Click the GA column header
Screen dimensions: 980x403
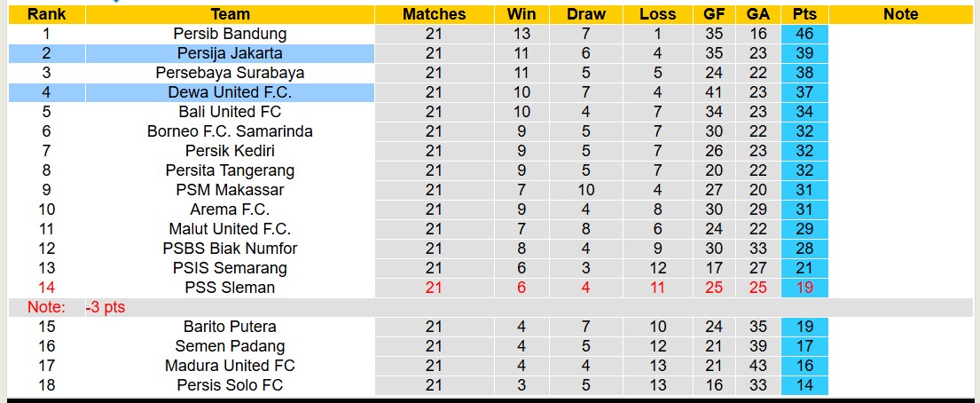758,14
